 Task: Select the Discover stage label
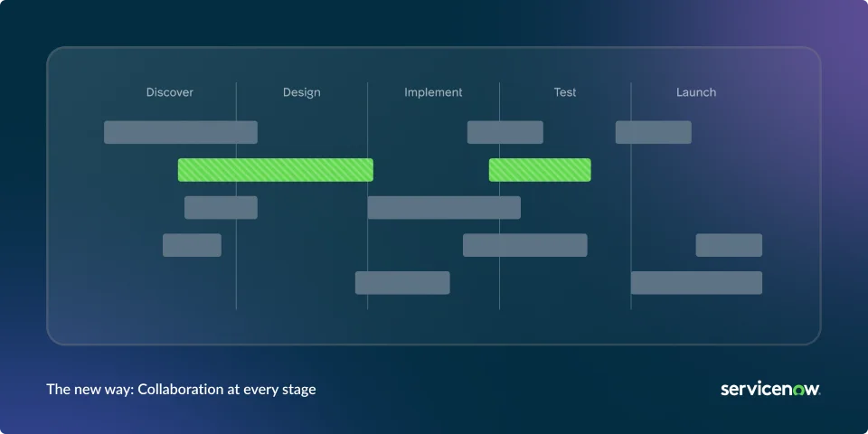coord(170,92)
